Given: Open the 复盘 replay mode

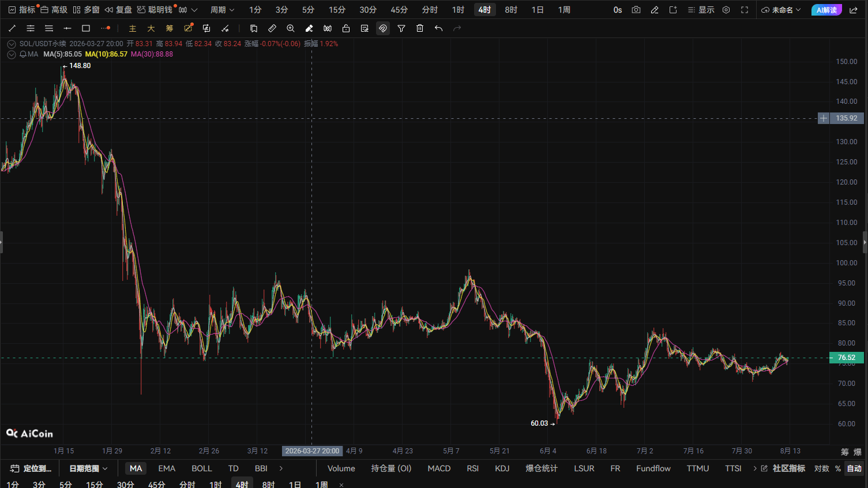Looking at the screenshot, I should click(118, 10).
